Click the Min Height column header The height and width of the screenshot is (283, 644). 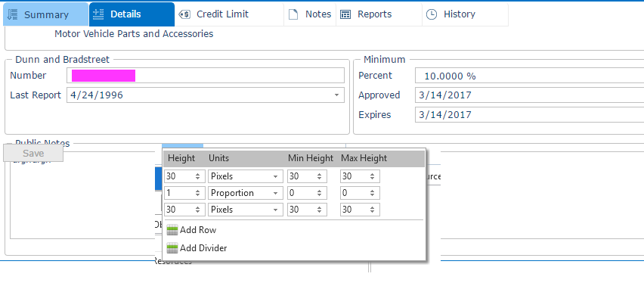(x=311, y=158)
